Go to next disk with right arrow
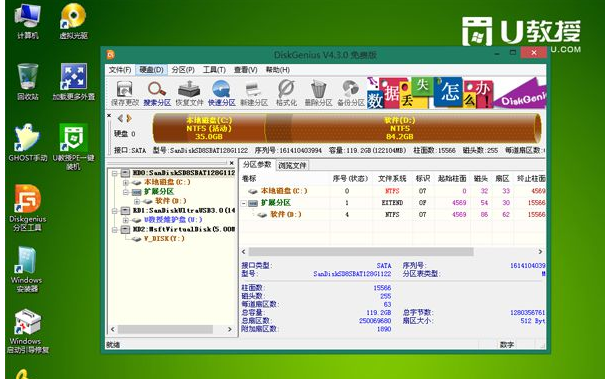 click(x=129, y=118)
